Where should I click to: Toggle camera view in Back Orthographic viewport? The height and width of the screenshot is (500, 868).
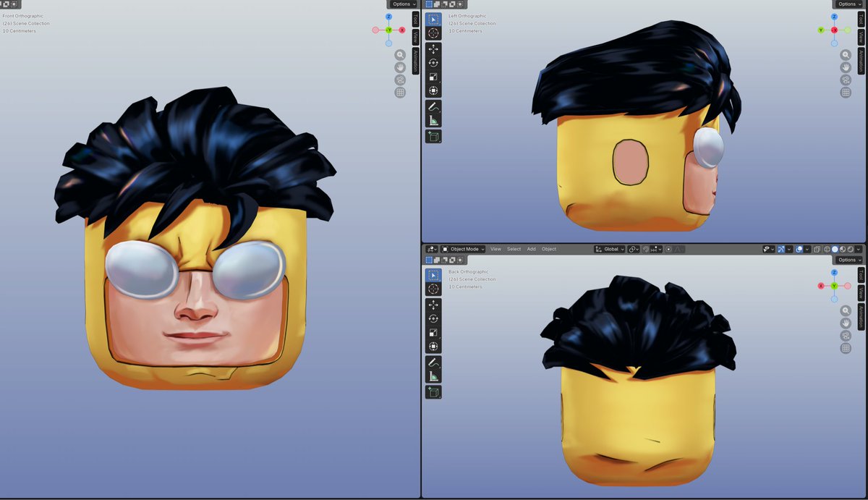[846, 336]
